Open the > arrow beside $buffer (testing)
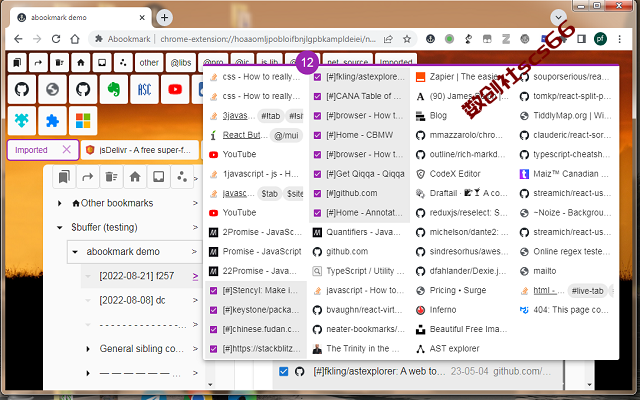This screenshot has width=640, height=400. tap(196, 227)
